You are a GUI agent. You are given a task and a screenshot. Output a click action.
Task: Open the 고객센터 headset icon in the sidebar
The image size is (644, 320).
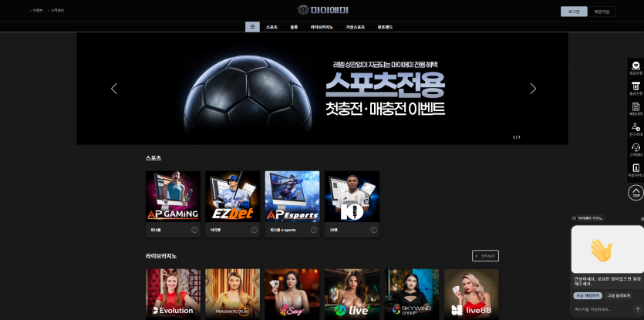(x=636, y=150)
